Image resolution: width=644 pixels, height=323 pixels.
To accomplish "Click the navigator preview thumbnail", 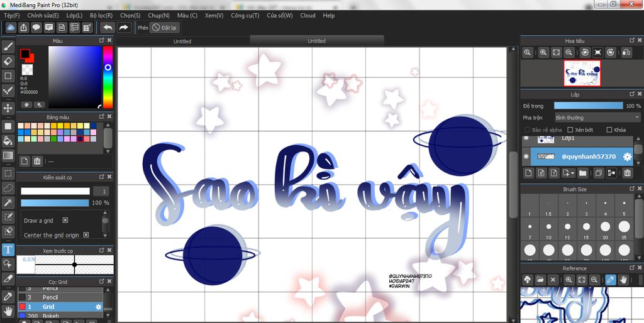I will 582,73.
